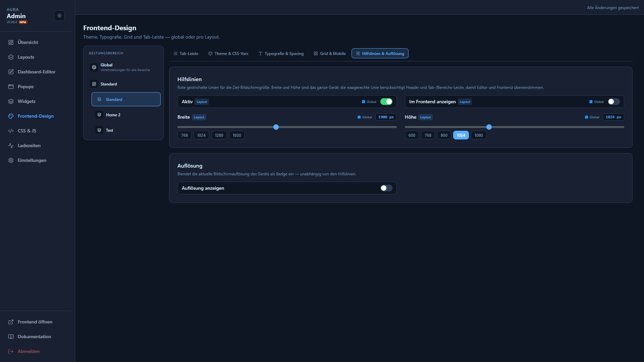The height and width of the screenshot is (362, 644).
Task: Set width preset to 1280
Action: 219,135
